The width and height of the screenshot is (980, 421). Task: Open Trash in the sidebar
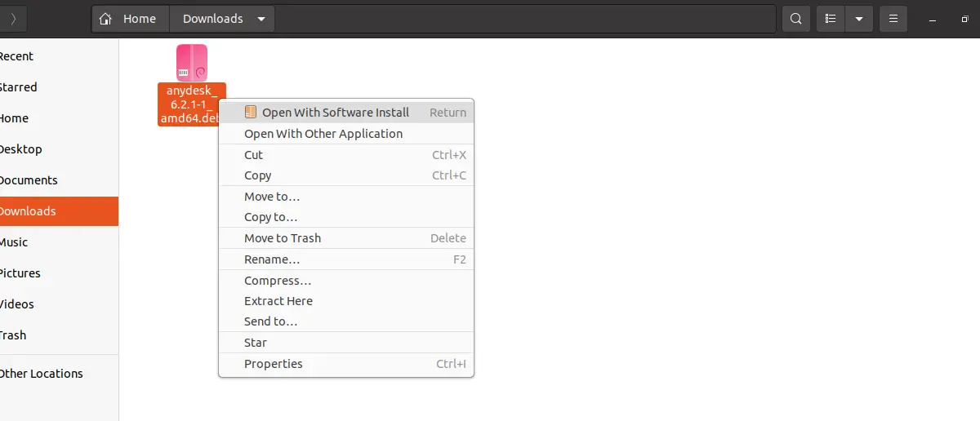[59, 335]
